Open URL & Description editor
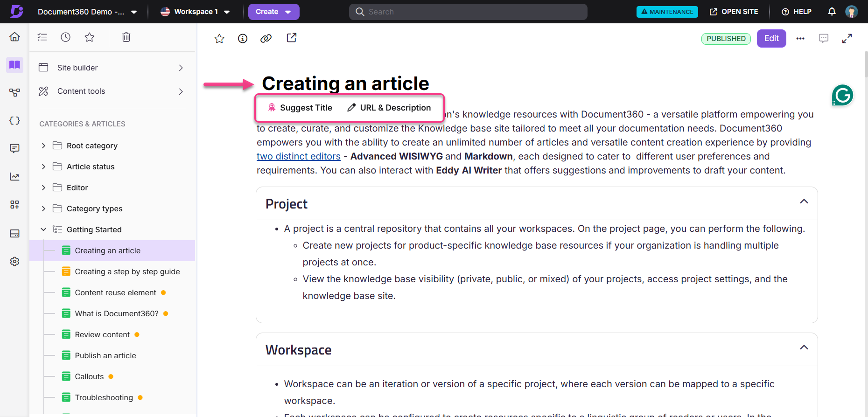The height and width of the screenshot is (417, 868). (x=389, y=108)
